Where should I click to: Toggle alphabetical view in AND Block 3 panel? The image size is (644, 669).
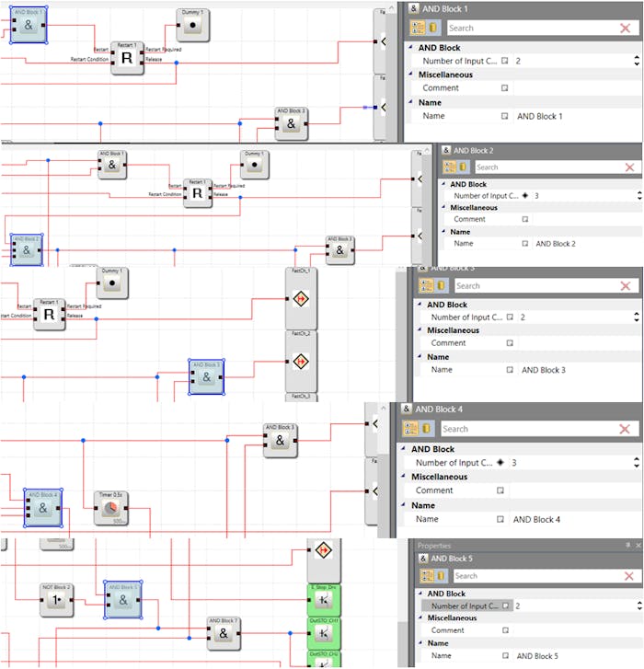point(441,285)
